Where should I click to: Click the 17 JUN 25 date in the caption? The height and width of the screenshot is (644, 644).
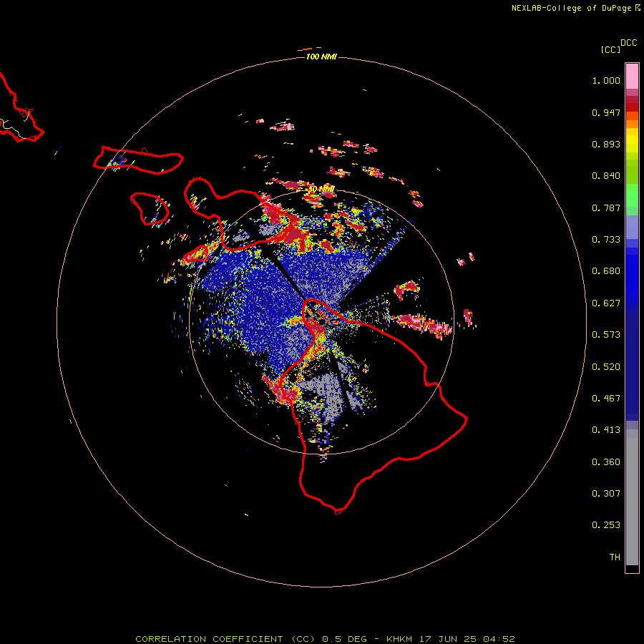(x=448, y=639)
